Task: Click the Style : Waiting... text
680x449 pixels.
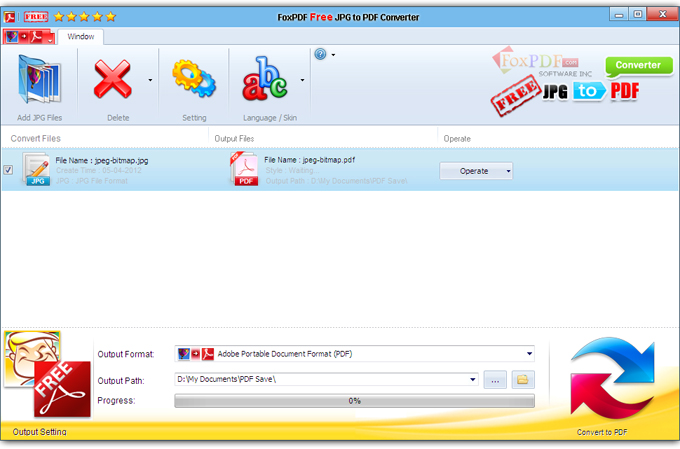Action: pos(291,170)
